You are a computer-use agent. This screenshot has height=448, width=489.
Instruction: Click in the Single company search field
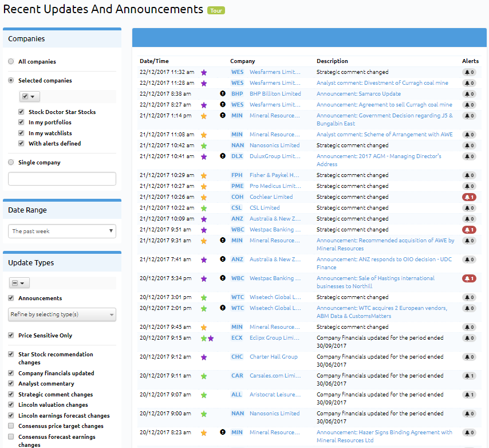point(62,179)
